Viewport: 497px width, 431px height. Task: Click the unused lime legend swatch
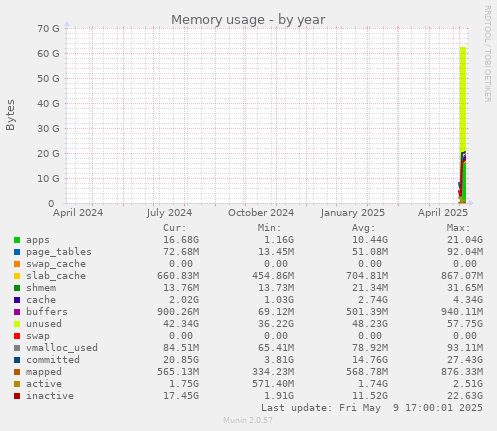pyautogui.click(x=17, y=324)
